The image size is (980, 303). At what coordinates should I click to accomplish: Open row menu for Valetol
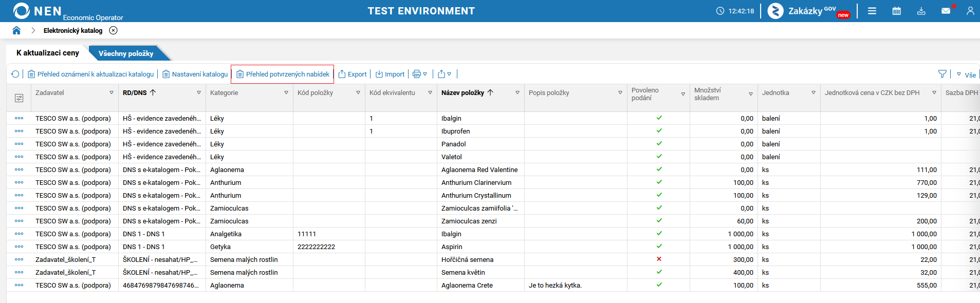[x=19, y=157]
